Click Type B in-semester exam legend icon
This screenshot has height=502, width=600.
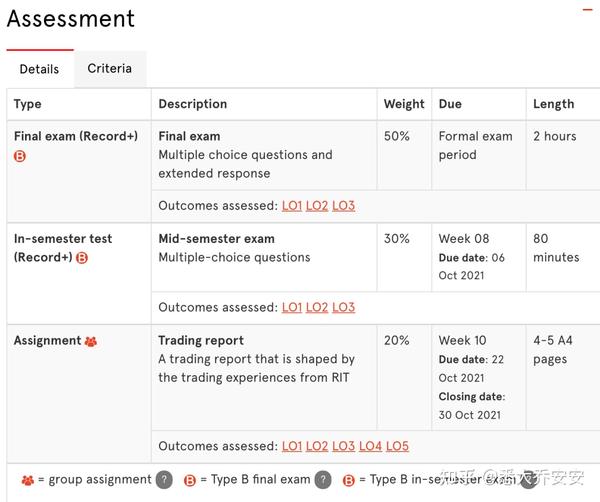coord(349,480)
